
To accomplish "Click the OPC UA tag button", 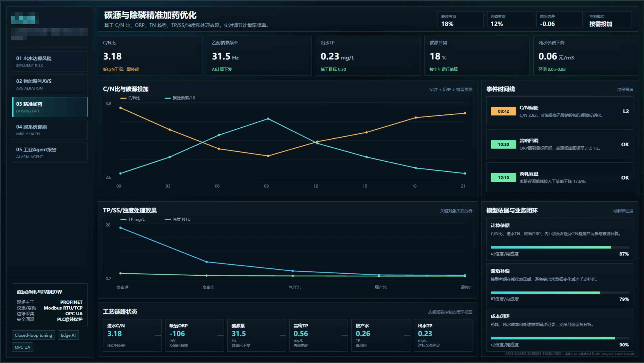I will point(22,347).
